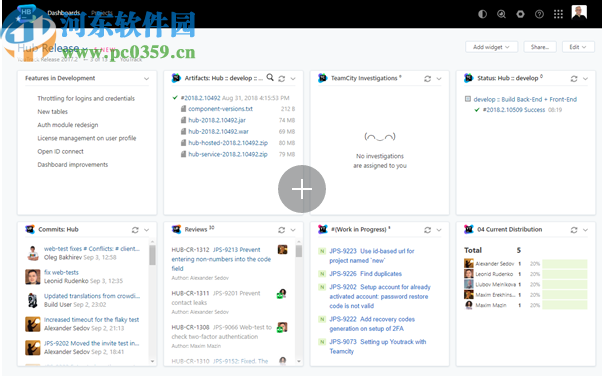
Task: Click TeamCity icon on Investigations widget
Action: pyautogui.click(x=323, y=78)
